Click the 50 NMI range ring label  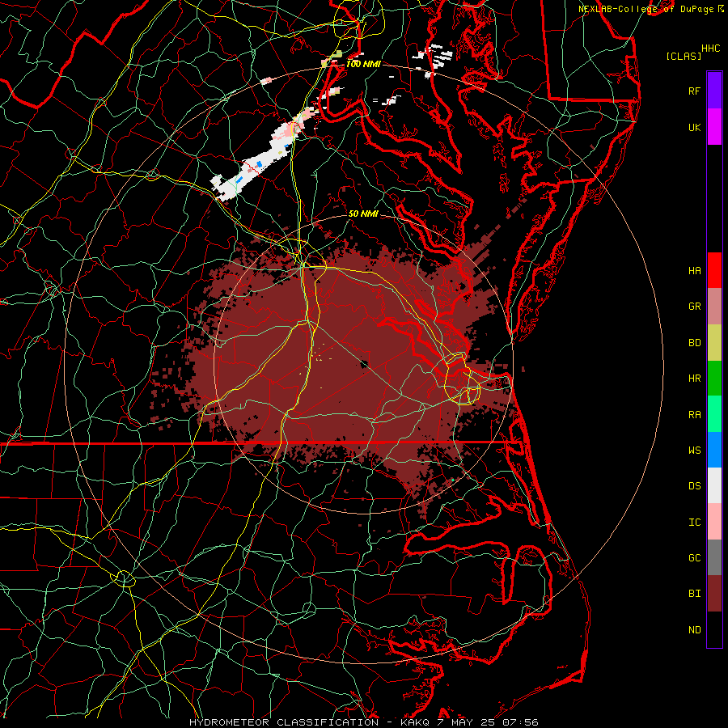pyautogui.click(x=363, y=214)
